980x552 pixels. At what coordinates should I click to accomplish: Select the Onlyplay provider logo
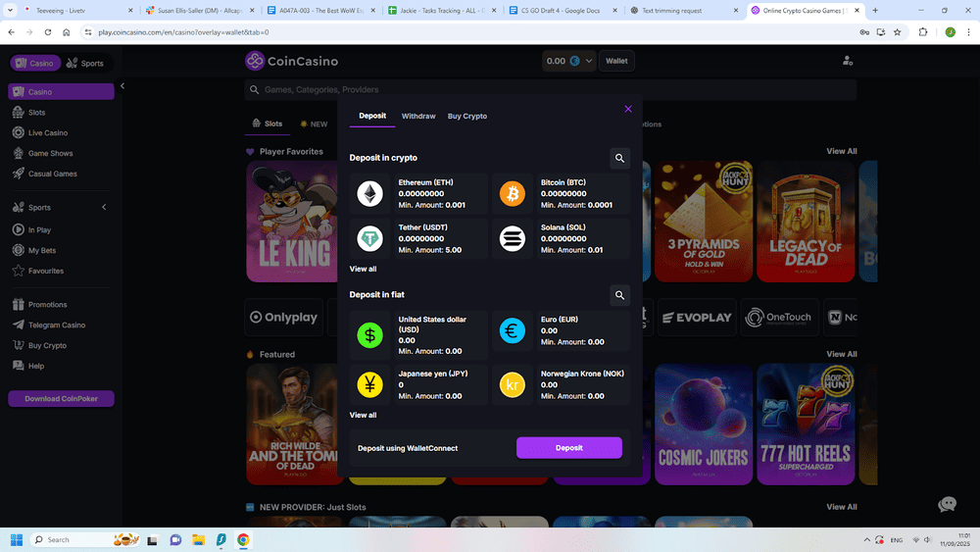pos(284,318)
